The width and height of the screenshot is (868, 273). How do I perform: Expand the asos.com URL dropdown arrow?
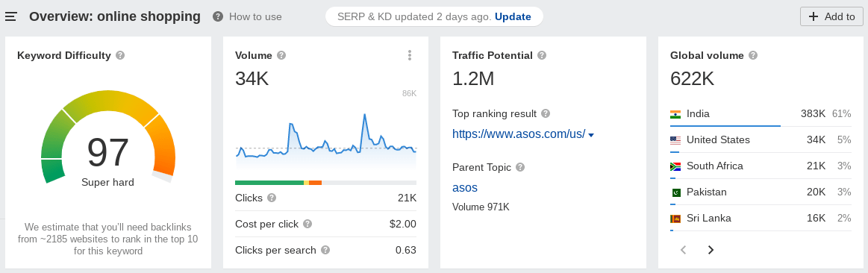click(591, 135)
